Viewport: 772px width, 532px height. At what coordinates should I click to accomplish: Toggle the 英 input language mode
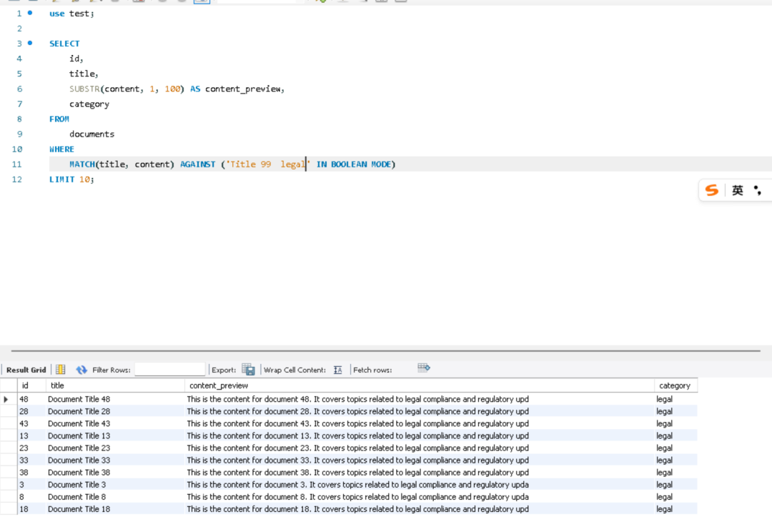point(737,190)
